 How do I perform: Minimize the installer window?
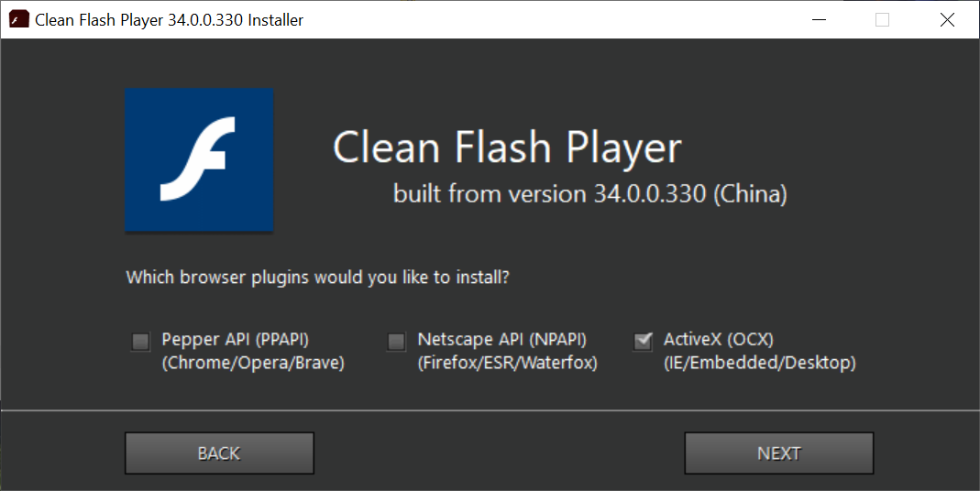pos(820,19)
